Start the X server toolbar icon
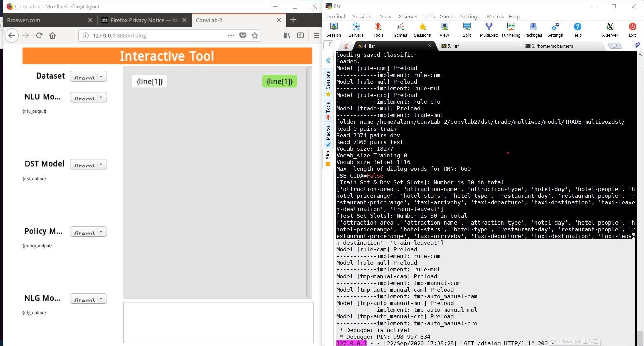Screen dimensions: 644x346 click(610, 30)
